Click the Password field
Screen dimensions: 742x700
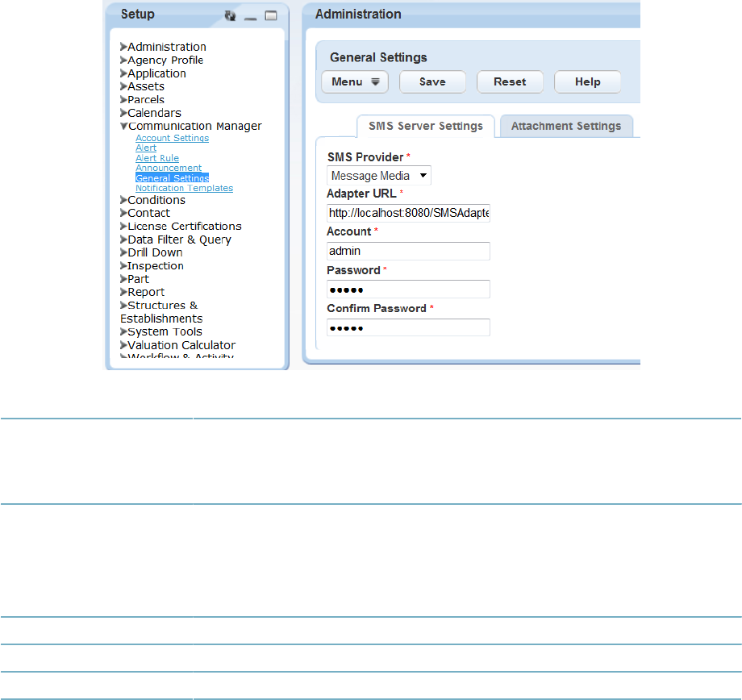tap(408, 290)
